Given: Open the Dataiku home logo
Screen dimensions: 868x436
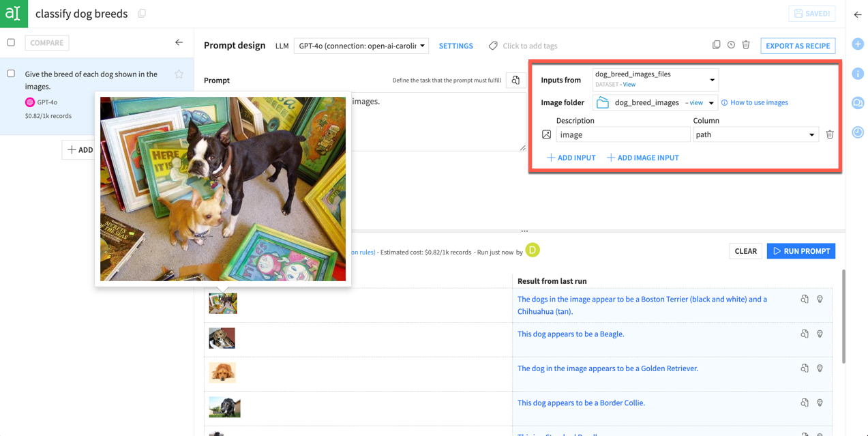Looking at the screenshot, I should 14,14.
